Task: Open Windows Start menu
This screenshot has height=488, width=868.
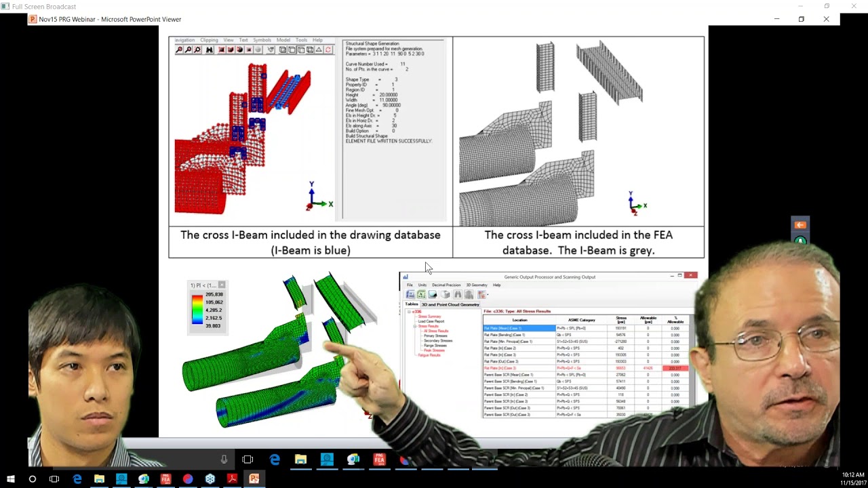Action: (11, 479)
